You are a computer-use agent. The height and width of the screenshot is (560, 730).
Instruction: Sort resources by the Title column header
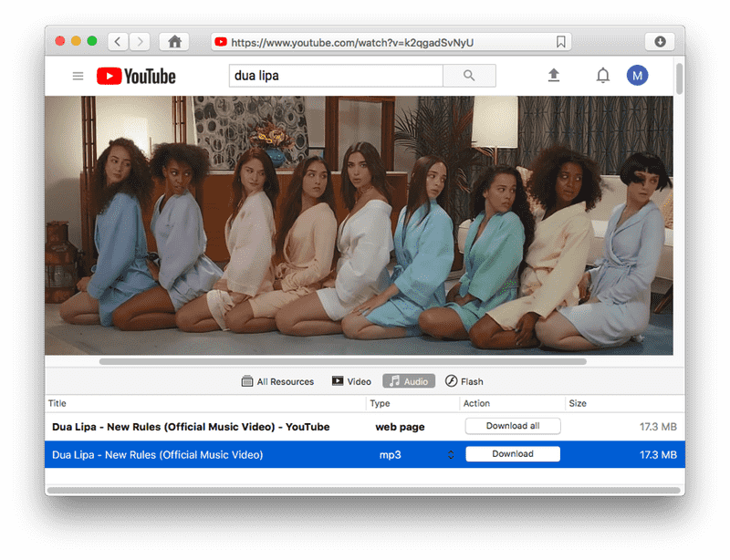(204, 403)
